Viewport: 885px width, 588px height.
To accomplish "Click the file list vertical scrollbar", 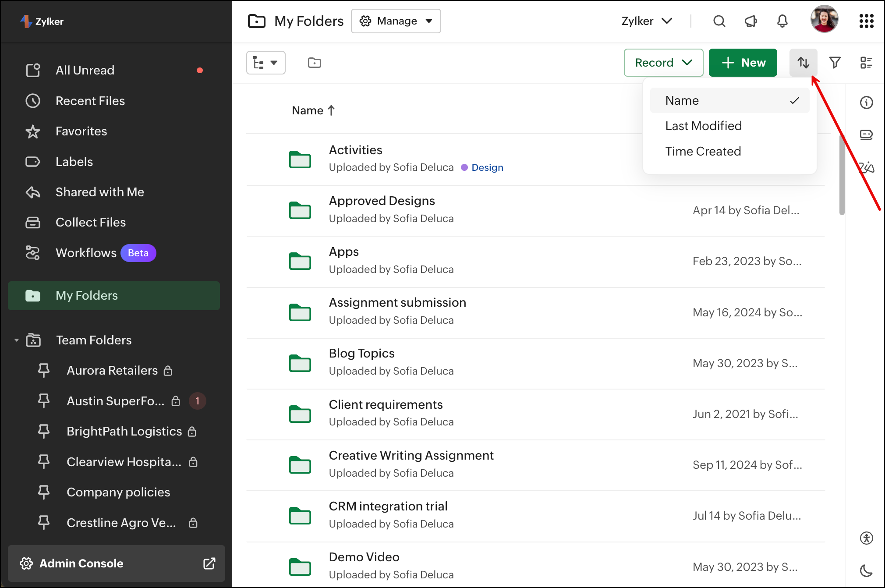I will [842, 175].
